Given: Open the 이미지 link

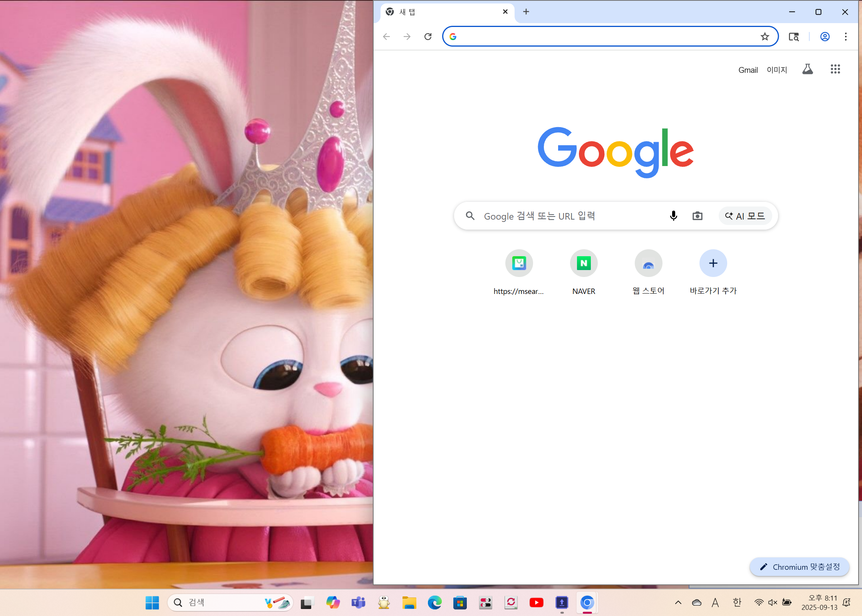Looking at the screenshot, I should tap(777, 70).
